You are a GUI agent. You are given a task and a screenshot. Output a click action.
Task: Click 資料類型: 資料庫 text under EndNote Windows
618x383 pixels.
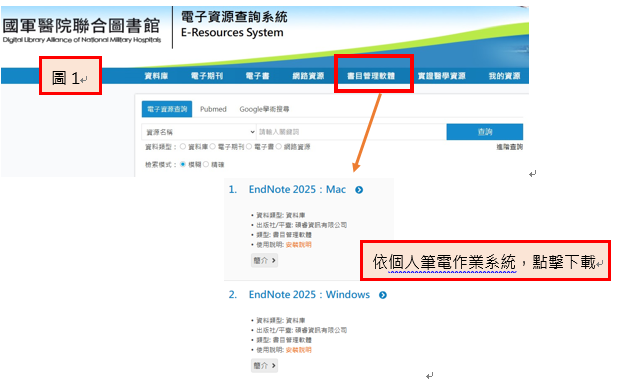[x=281, y=320]
